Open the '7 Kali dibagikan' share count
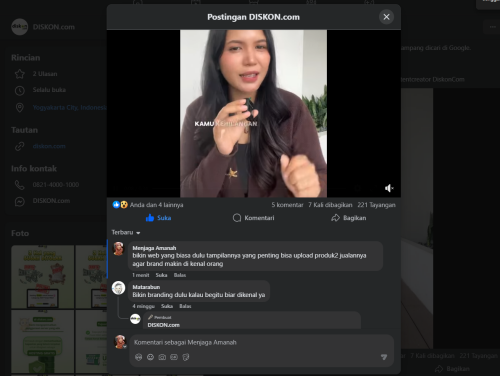Image resolution: width=500 pixels, height=376 pixels. coord(330,205)
